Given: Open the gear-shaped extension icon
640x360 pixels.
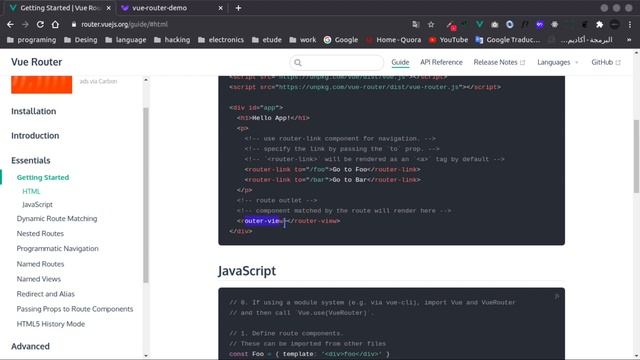Looking at the screenshot, I should pyautogui.click(x=554, y=24).
